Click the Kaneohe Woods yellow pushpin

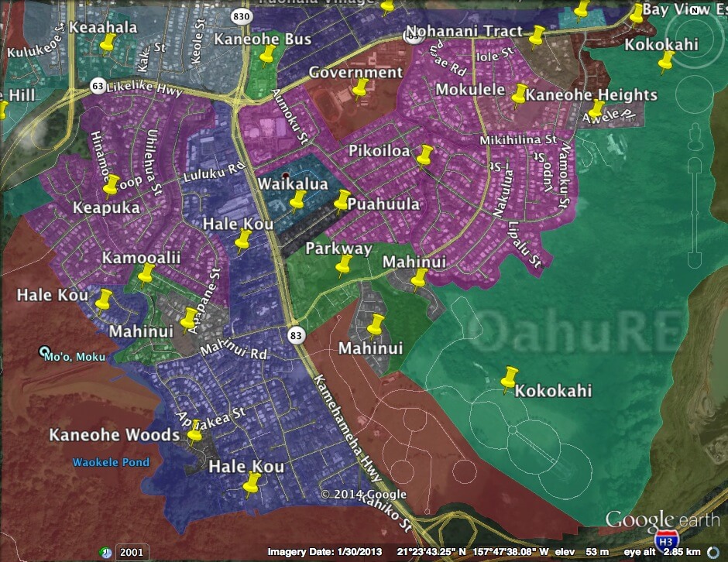click(194, 436)
